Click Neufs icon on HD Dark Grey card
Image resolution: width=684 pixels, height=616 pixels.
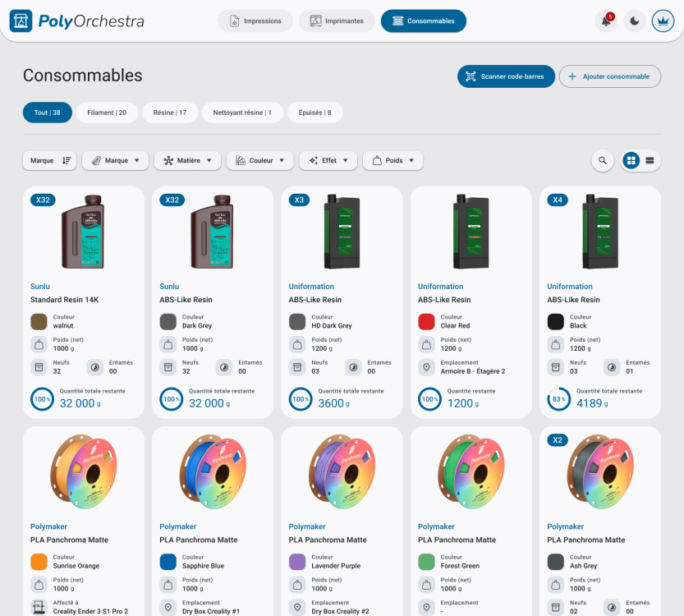[x=297, y=367]
